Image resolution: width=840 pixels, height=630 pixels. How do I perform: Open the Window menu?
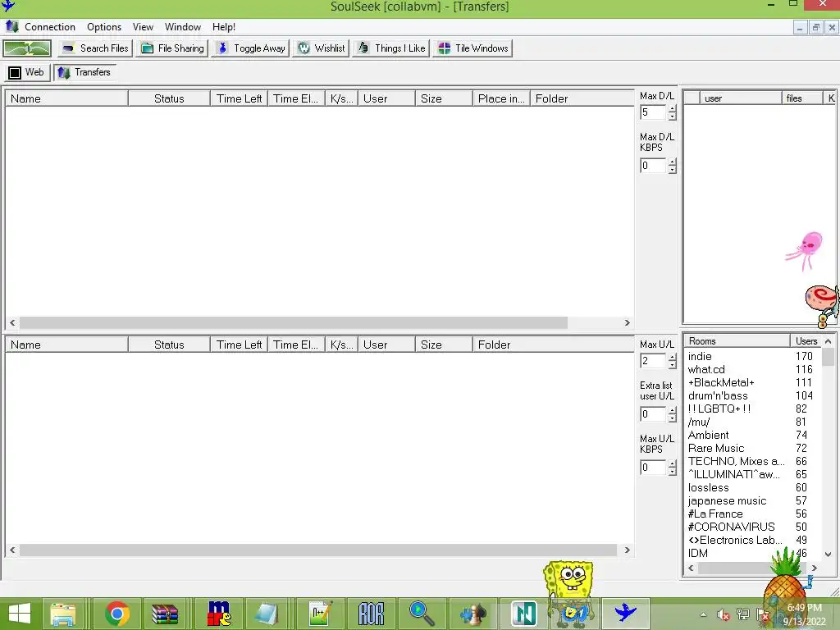pos(183,27)
